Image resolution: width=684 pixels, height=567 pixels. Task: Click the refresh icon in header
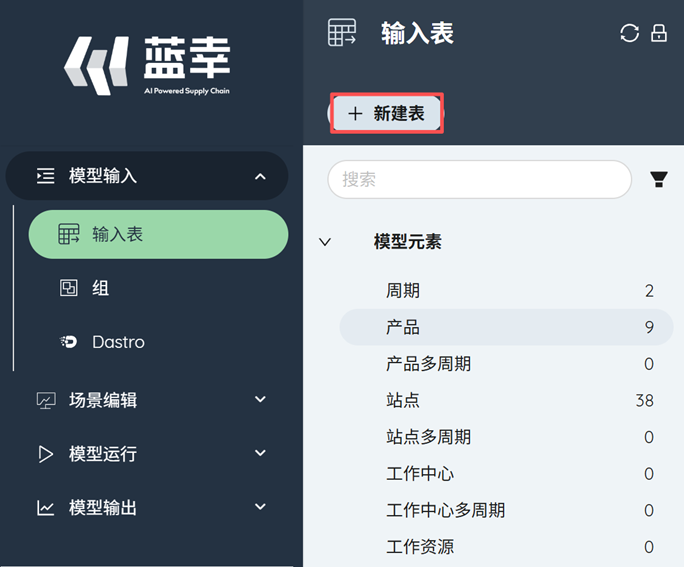click(629, 33)
